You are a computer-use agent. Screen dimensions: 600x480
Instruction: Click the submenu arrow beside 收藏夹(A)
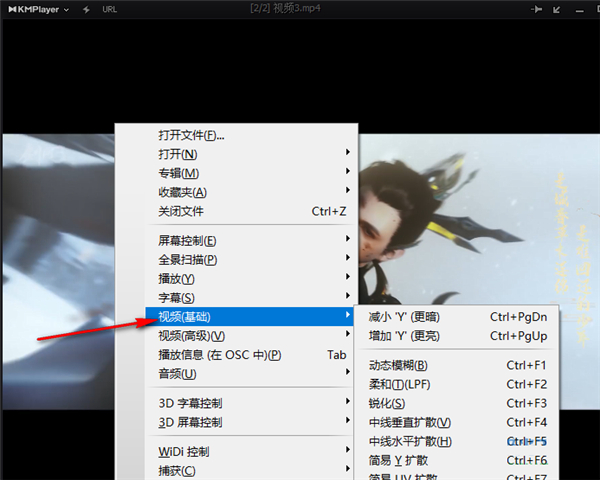[x=347, y=190]
